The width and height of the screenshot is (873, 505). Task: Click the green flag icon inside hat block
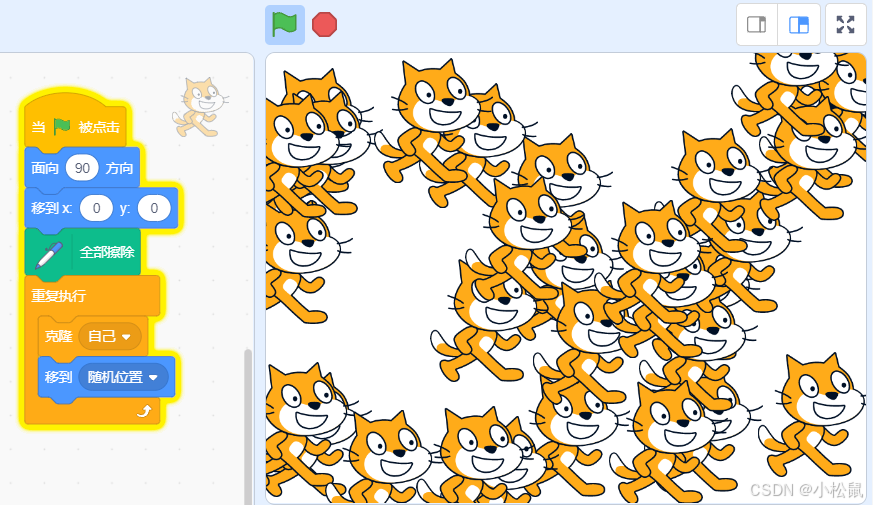coord(62,126)
